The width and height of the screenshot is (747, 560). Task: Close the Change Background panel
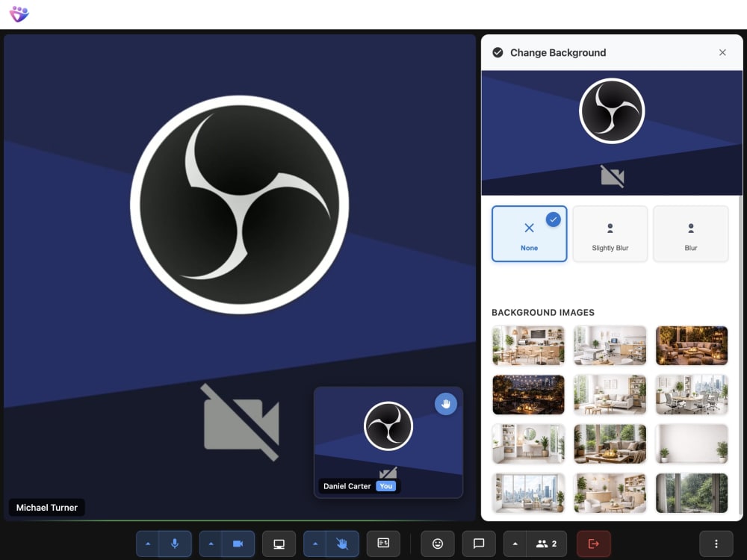[x=722, y=52]
